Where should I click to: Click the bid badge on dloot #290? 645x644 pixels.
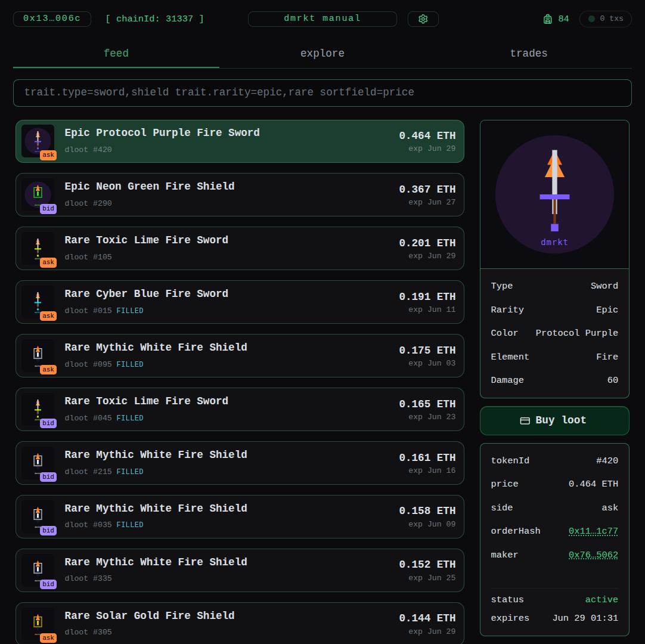pyautogui.click(x=48, y=209)
